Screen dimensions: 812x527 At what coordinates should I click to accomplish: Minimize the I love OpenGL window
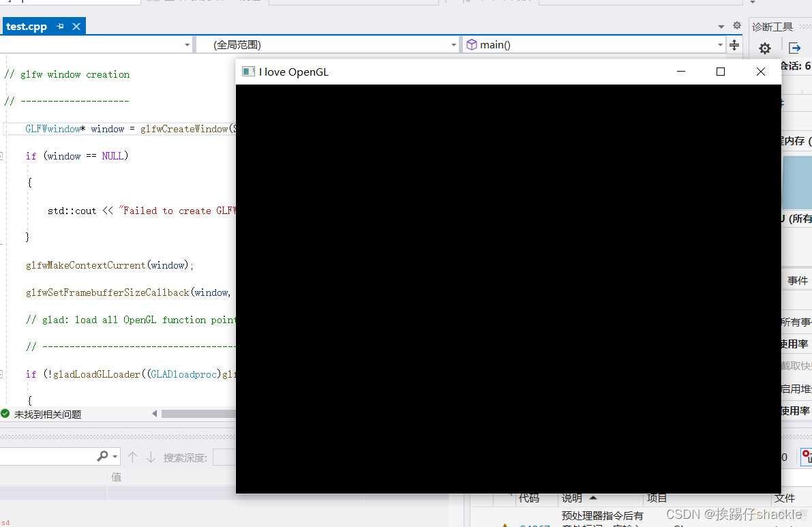coord(681,72)
